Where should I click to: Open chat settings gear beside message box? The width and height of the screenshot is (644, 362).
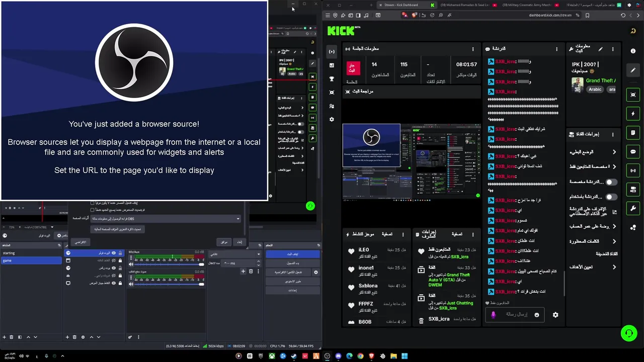(x=555, y=315)
